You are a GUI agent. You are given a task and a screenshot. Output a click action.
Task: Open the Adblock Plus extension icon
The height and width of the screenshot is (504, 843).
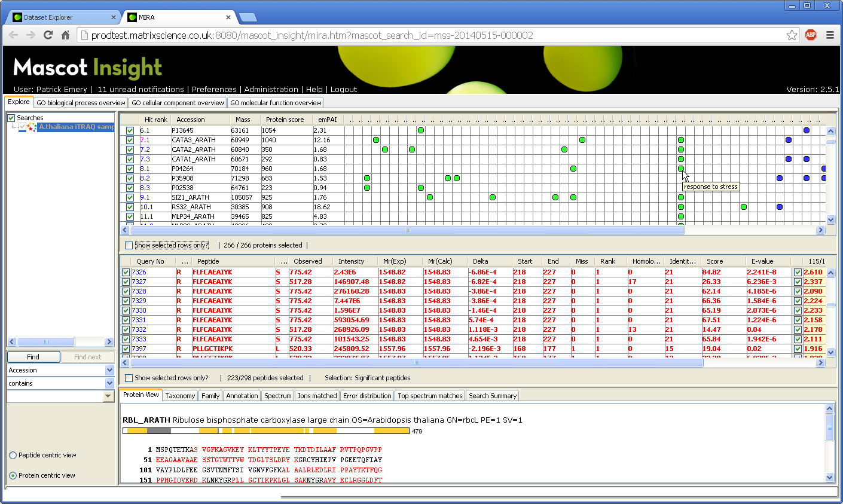[811, 35]
